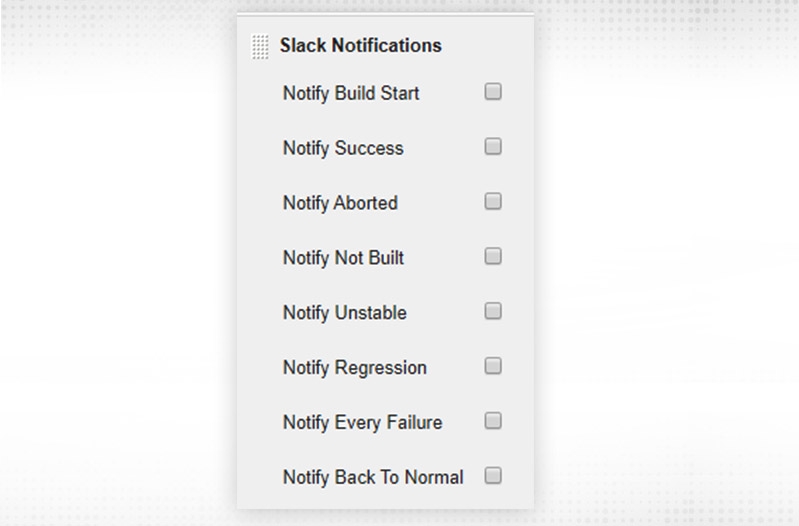The width and height of the screenshot is (799, 526).
Task: Tick the Notify Success checkbox
Action: (x=493, y=147)
